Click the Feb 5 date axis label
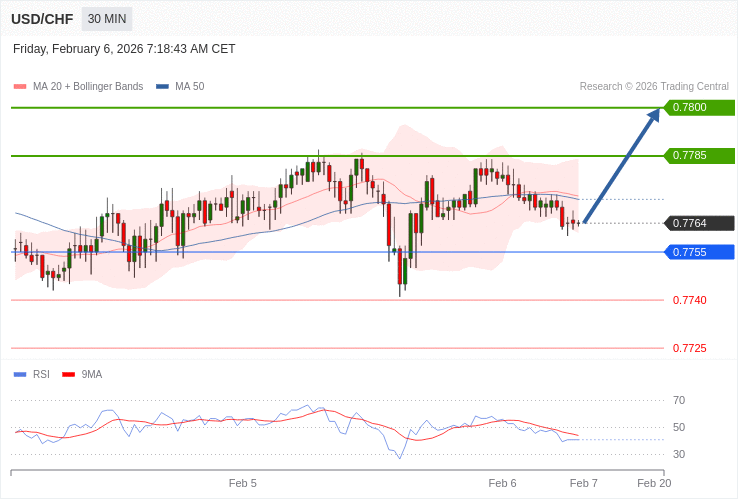The image size is (738, 500). pyautogui.click(x=243, y=484)
